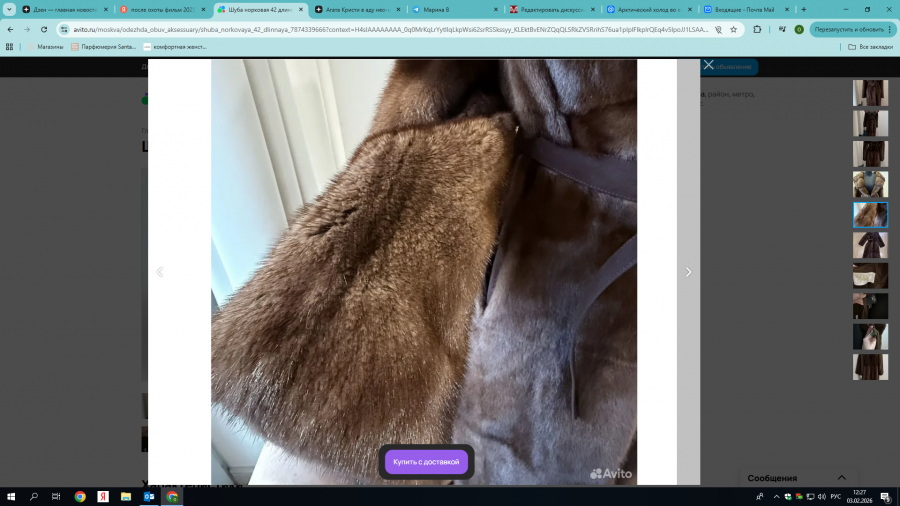Image resolution: width=900 pixels, height=506 pixels.
Task: Click "Перезапустить и обновить" Chrome button
Action: point(851,30)
